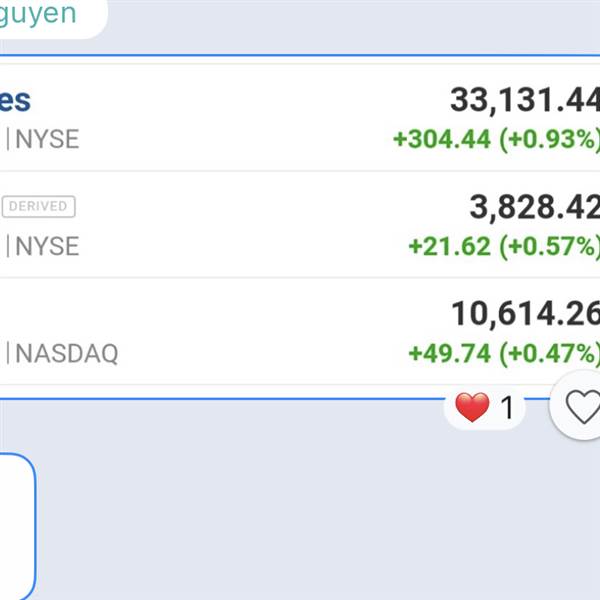Click the index title ending in es
The height and width of the screenshot is (600, 600).
pyautogui.click(x=15, y=100)
